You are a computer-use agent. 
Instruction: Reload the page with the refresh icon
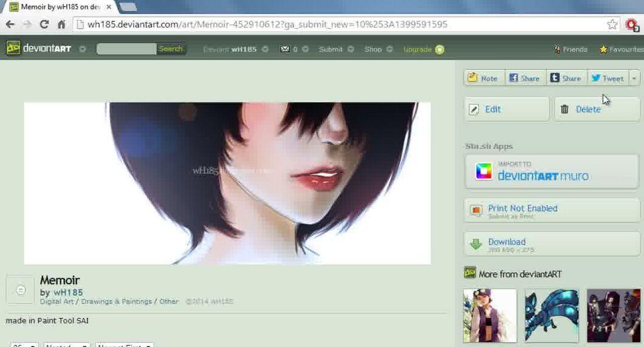pyautogui.click(x=44, y=25)
